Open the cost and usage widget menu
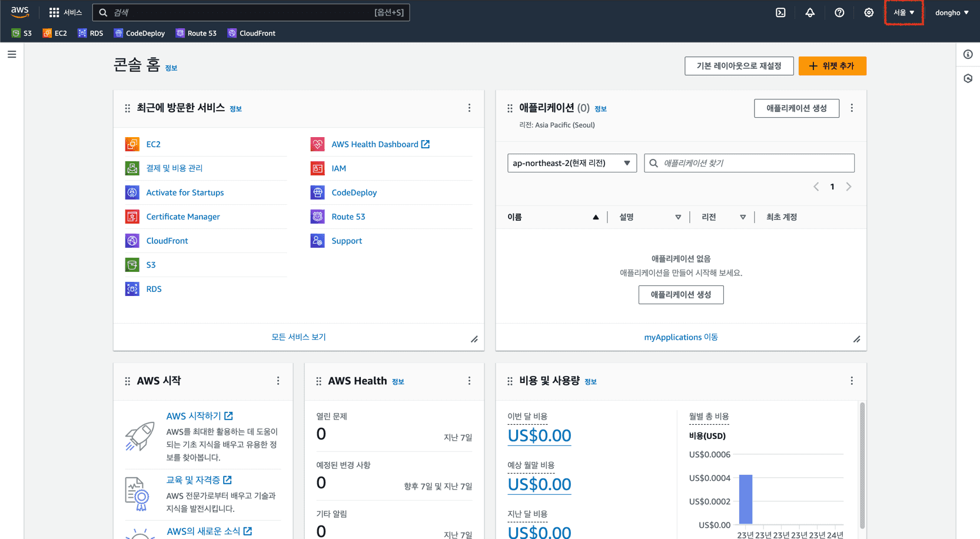 (x=852, y=381)
